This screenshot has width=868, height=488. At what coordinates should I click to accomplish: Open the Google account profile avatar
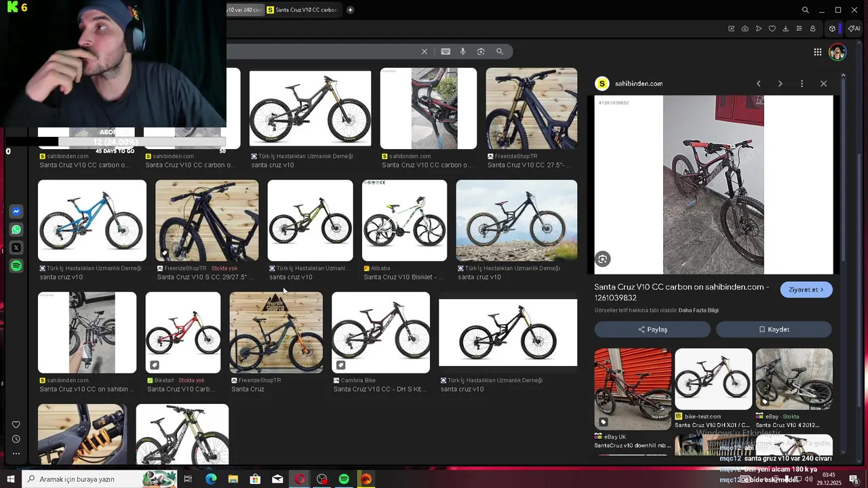pyautogui.click(x=837, y=52)
